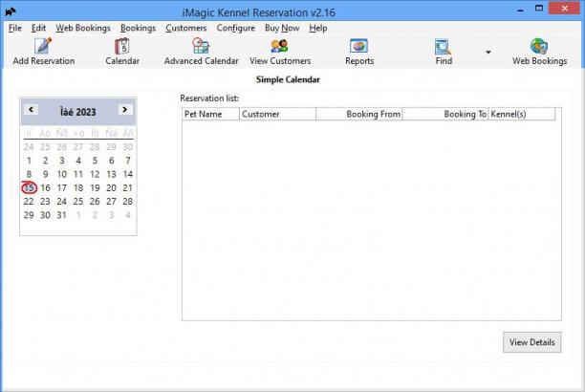The height and width of the screenshot is (392, 585).
Task: Open the Web Bookings menu
Action: [x=83, y=28]
